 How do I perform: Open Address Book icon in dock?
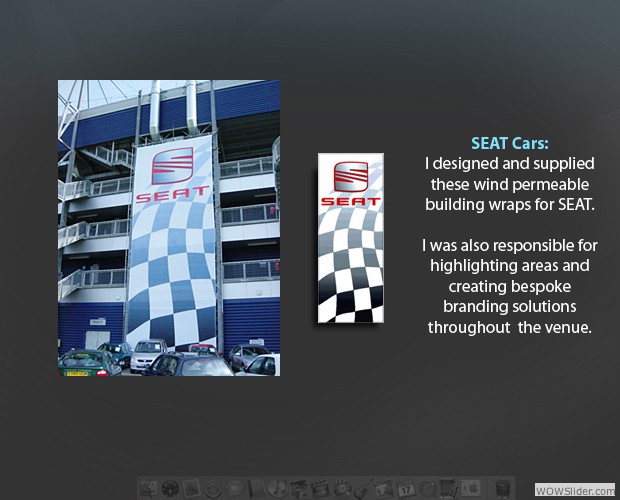point(257,489)
